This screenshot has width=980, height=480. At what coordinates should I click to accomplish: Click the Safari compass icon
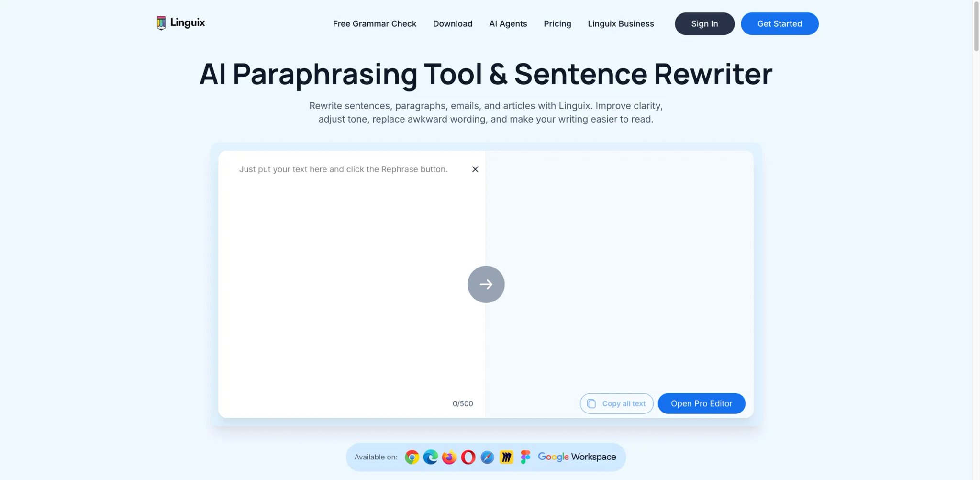(487, 457)
